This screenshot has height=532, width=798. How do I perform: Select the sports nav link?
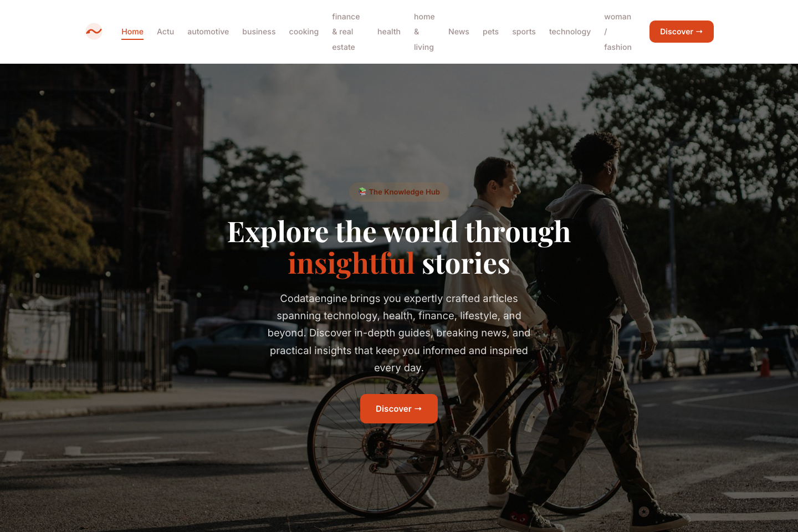pyautogui.click(x=524, y=32)
